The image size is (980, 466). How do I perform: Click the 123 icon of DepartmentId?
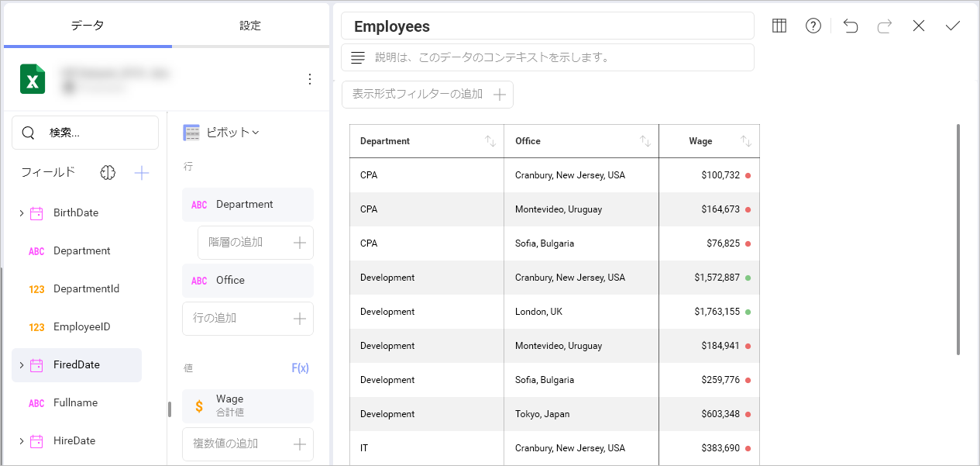coord(36,289)
